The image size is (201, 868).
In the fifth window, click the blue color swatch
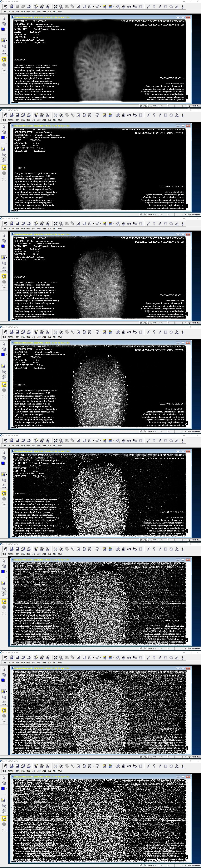(3, 463)
